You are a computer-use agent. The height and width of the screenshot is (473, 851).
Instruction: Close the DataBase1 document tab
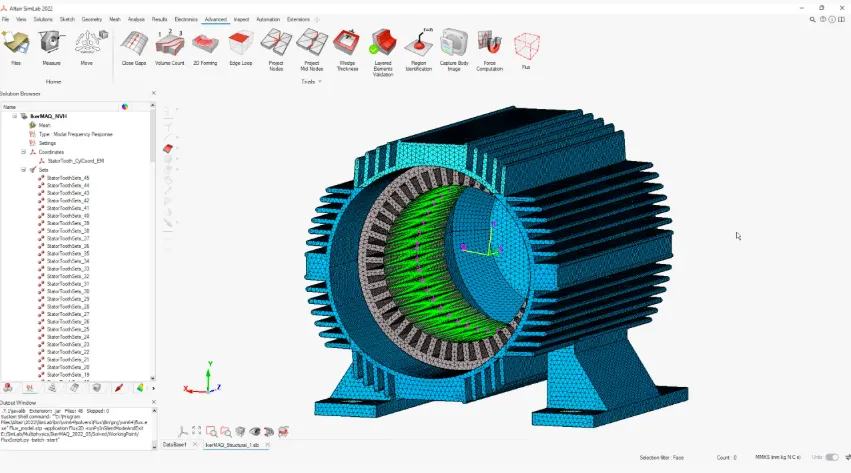195,444
